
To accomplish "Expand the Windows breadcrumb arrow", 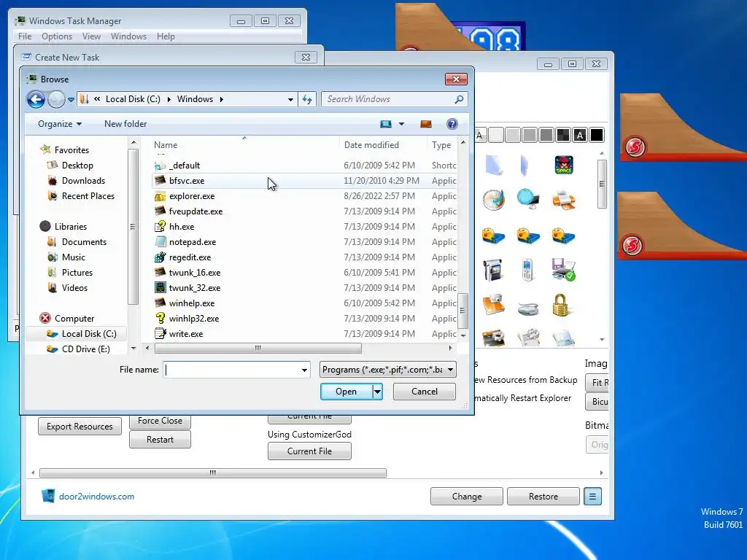I will tap(222, 99).
